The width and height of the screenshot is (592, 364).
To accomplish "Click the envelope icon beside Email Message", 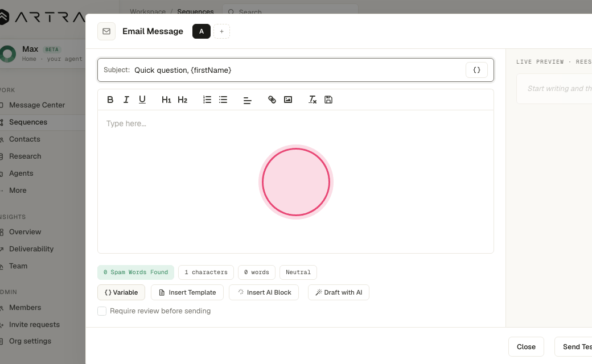I will tap(106, 31).
